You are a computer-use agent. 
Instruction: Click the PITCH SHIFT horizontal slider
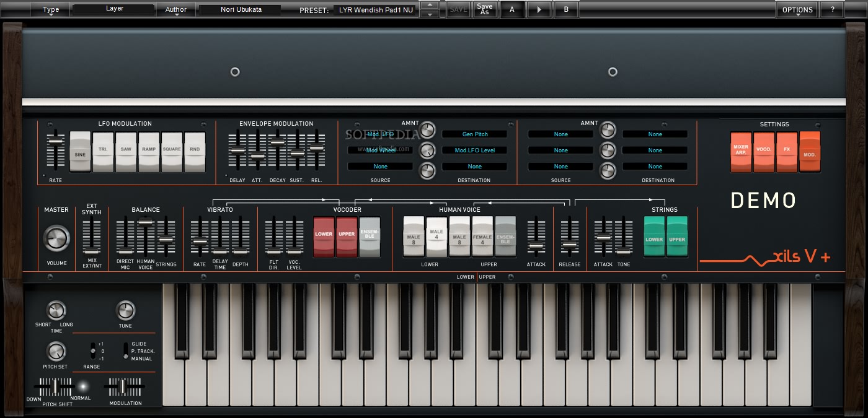click(x=54, y=387)
